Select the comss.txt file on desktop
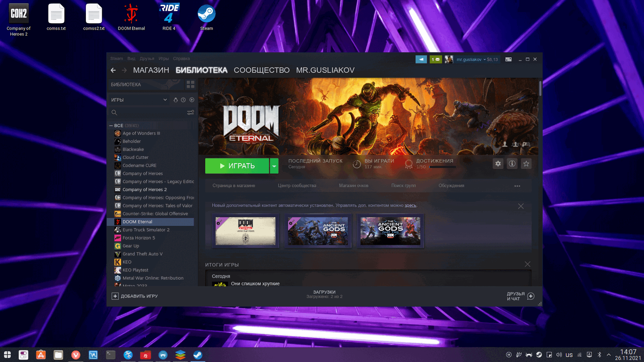Viewport: 644px width, 362px height. tap(56, 18)
